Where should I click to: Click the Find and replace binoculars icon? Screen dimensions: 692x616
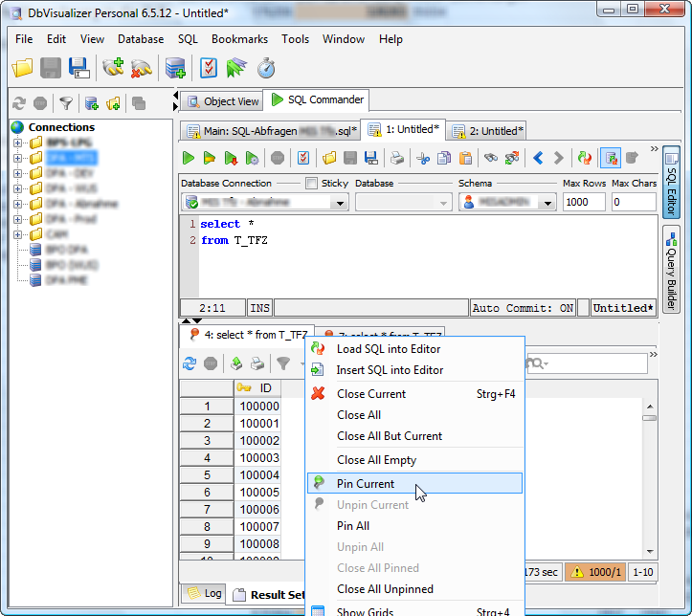(512, 158)
